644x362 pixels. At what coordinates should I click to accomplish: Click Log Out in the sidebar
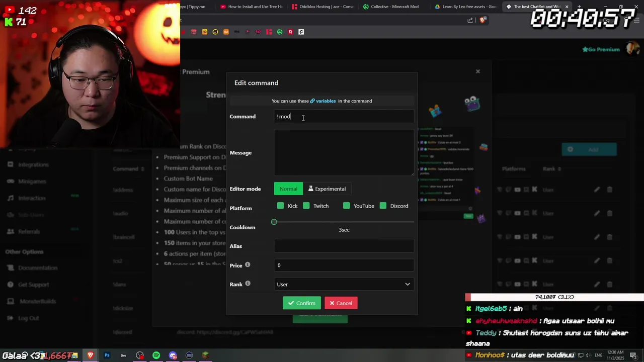coord(28,318)
